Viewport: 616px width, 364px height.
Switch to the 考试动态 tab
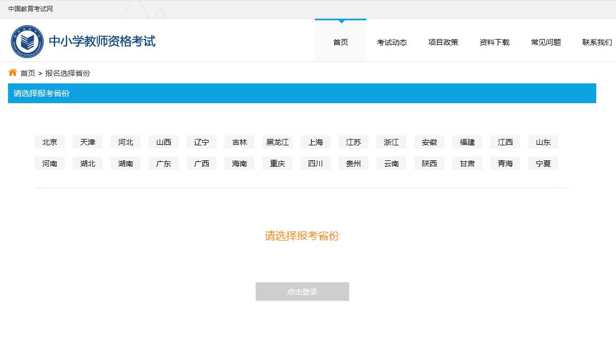[391, 42]
